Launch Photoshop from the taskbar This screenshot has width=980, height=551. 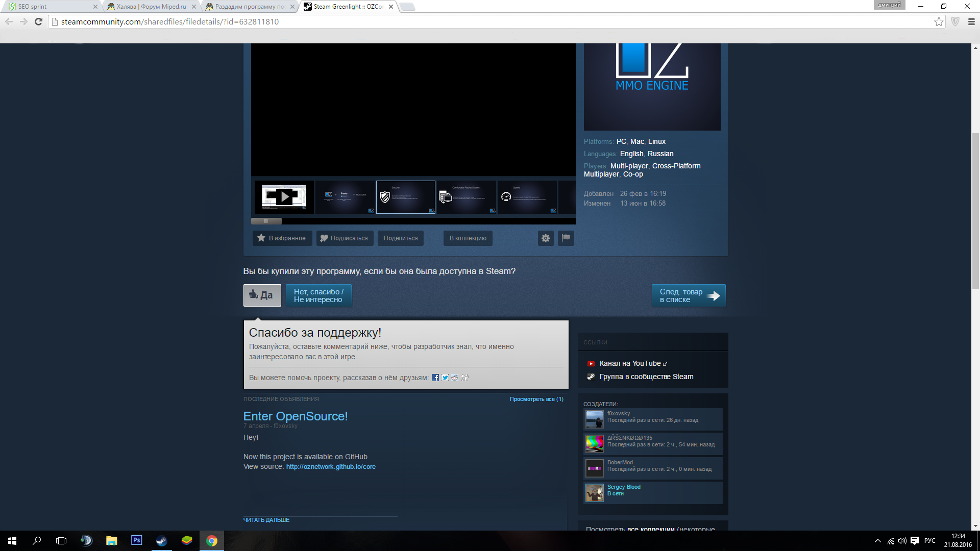(x=136, y=541)
